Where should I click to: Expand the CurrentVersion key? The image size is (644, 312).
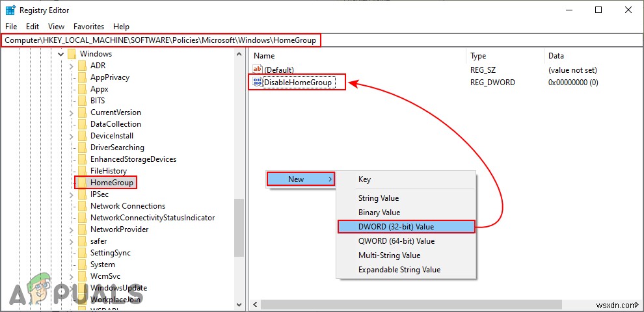(72, 112)
